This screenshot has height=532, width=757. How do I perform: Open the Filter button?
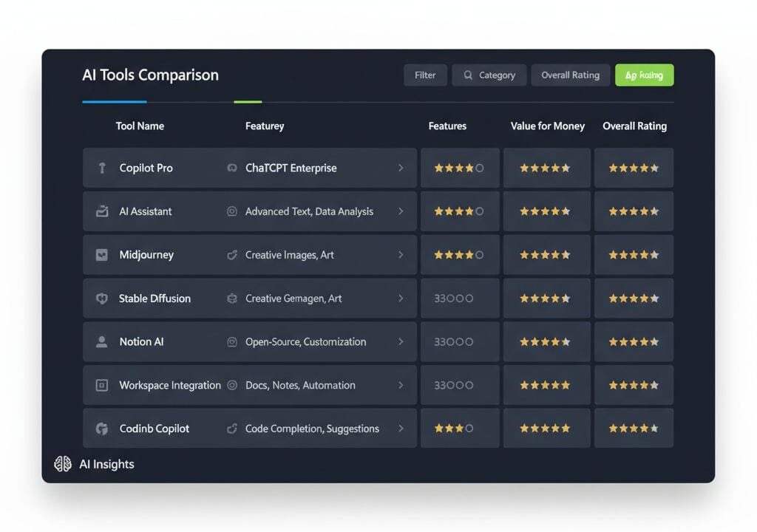(x=425, y=75)
